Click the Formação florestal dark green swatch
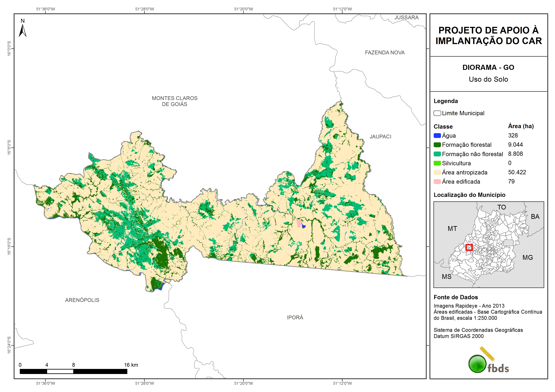 coord(437,145)
